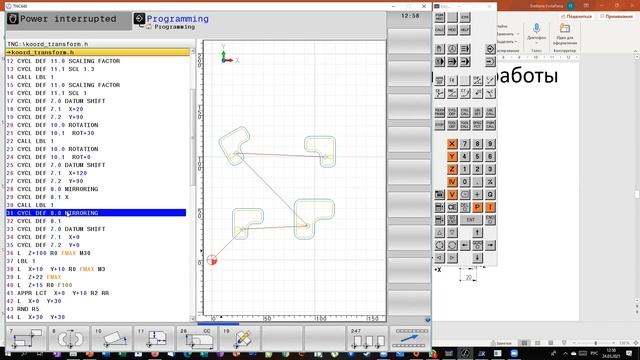
Task: Select the cycle 10 Rotation softkey
Action: tap(111, 338)
